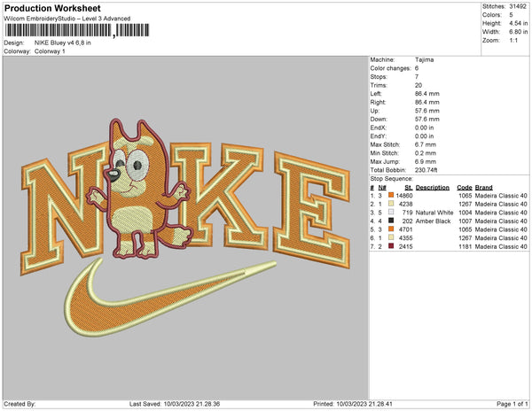532x411 pixels.
Task: Click the 'Color changes:' label
Action: click(x=390, y=68)
